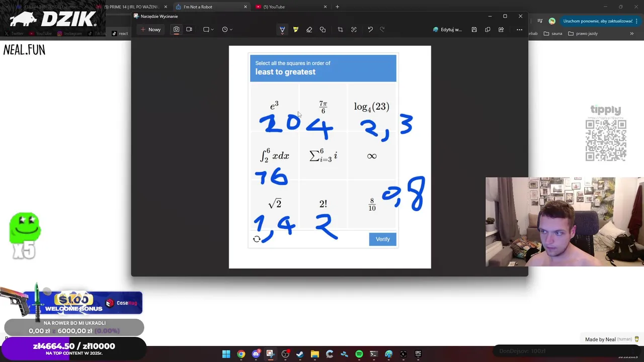
Task: Open the prawo jazdy bookmarks folder
Action: click(x=583, y=34)
